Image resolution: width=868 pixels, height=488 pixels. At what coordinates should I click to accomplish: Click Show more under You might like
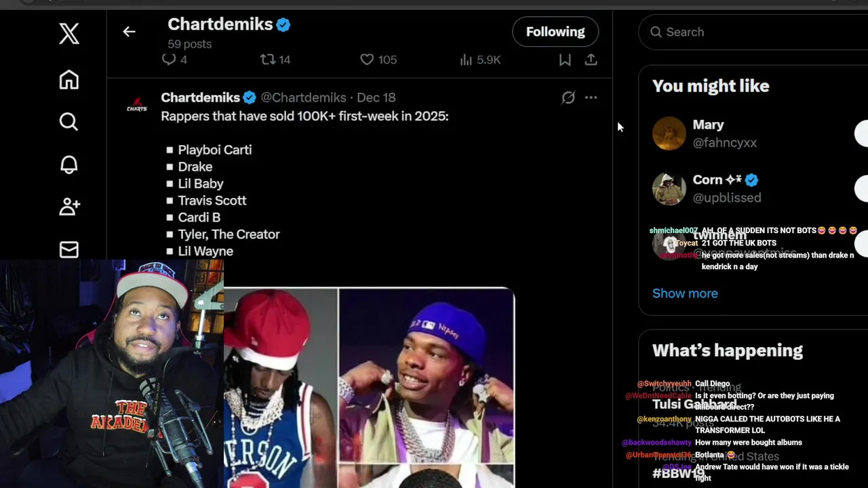[685, 293]
